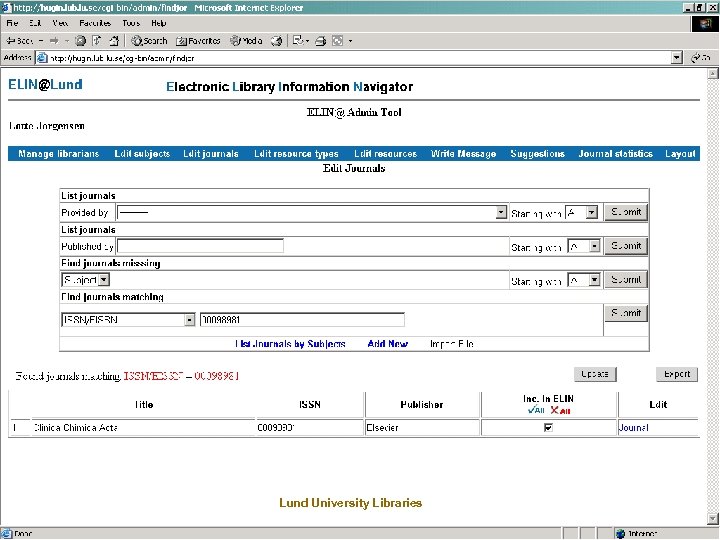Open the Provided by dropdown list
This screenshot has width=720, height=540.
pos(312,213)
